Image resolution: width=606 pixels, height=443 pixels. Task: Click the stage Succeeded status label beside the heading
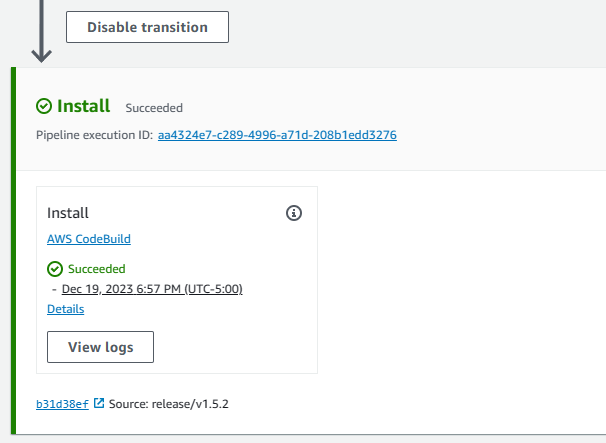click(154, 108)
